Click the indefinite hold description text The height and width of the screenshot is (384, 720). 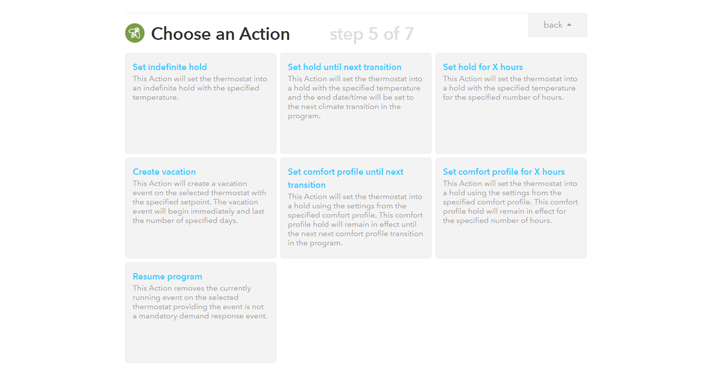(x=200, y=88)
